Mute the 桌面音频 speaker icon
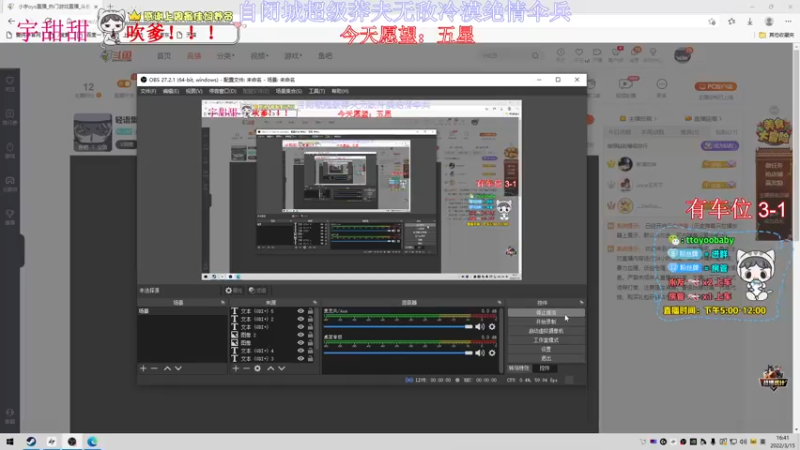 click(480, 353)
